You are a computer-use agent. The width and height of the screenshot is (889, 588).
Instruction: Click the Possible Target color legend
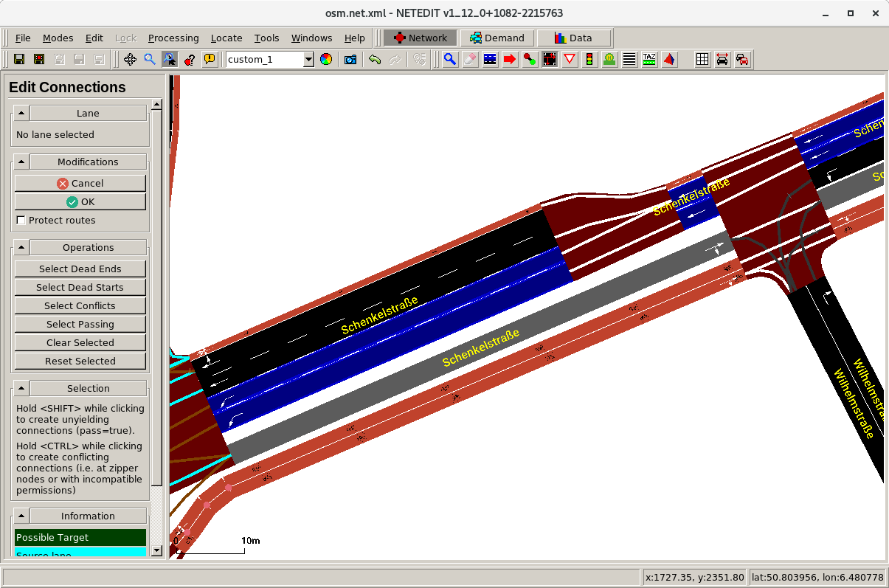pos(80,538)
